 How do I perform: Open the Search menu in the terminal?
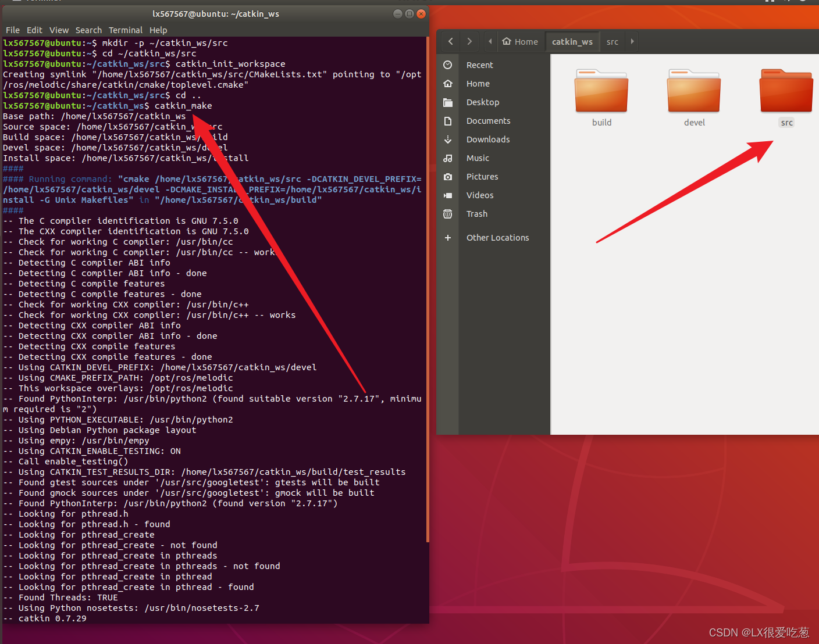[88, 30]
